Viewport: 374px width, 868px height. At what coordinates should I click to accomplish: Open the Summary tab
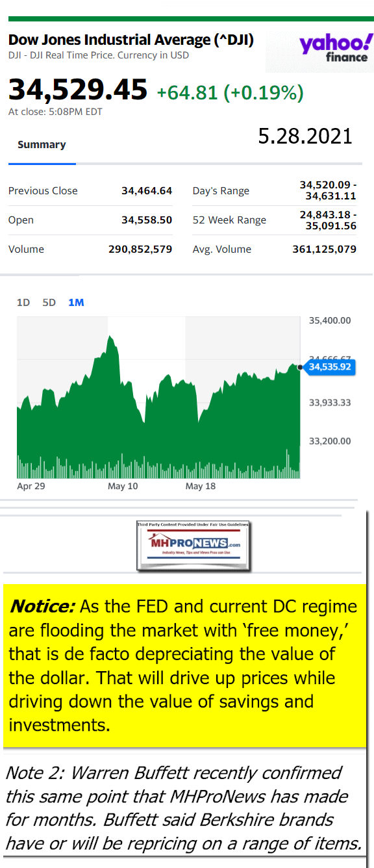42,145
